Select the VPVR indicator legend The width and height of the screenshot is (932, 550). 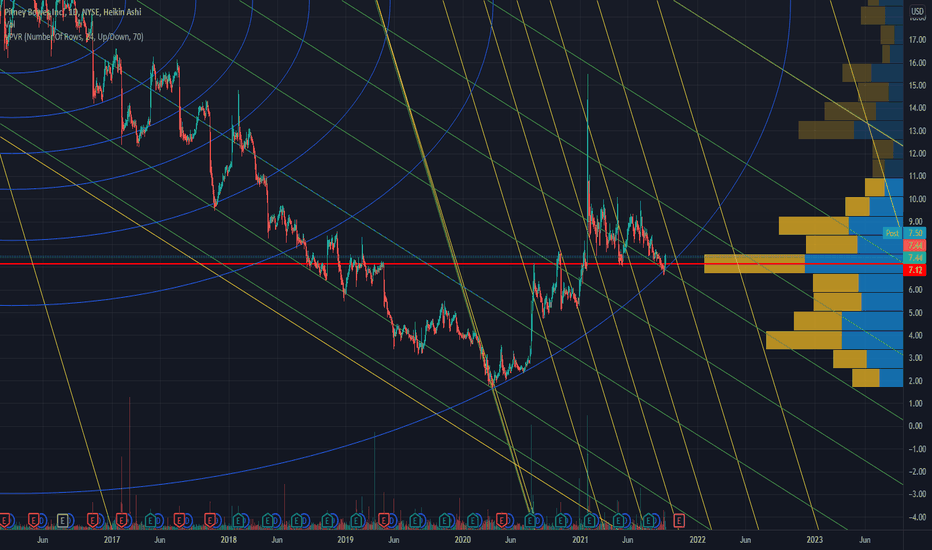tap(74, 37)
